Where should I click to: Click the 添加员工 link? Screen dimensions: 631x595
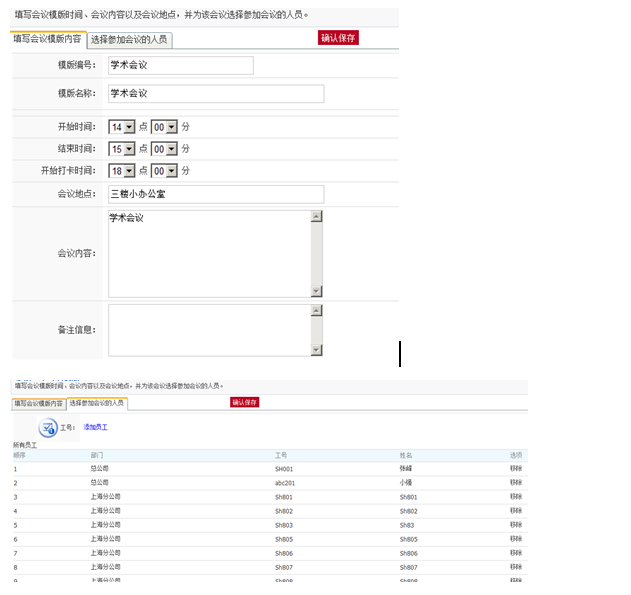tap(95, 427)
